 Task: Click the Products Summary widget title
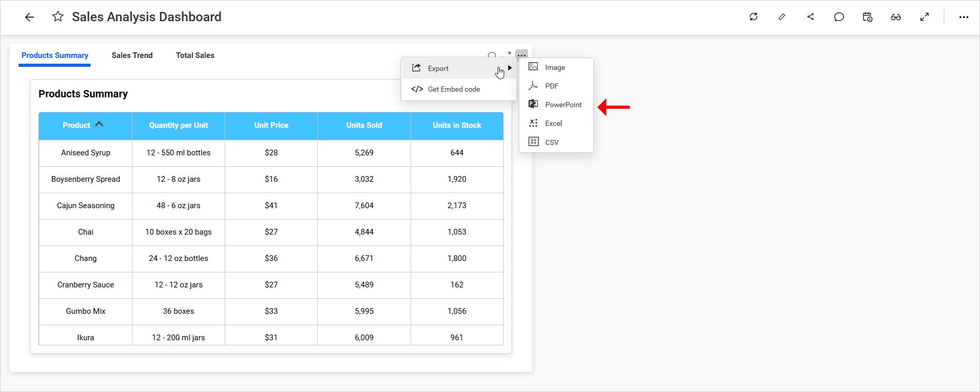tap(83, 94)
